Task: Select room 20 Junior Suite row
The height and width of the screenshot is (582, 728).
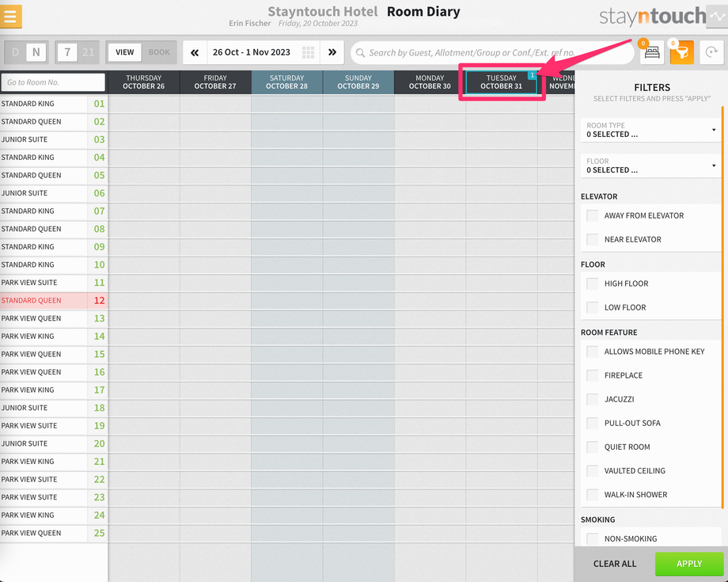Action: 54,443
